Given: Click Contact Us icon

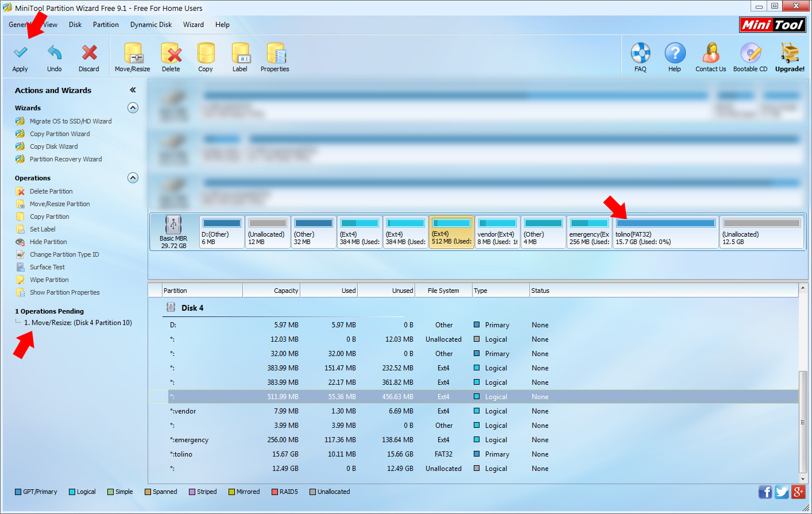Looking at the screenshot, I should [711, 57].
